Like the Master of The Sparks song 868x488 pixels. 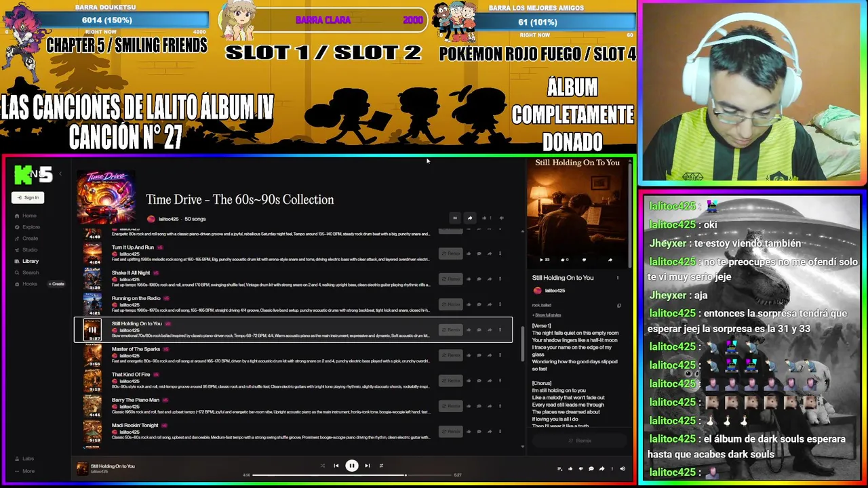click(x=469, y=355)
